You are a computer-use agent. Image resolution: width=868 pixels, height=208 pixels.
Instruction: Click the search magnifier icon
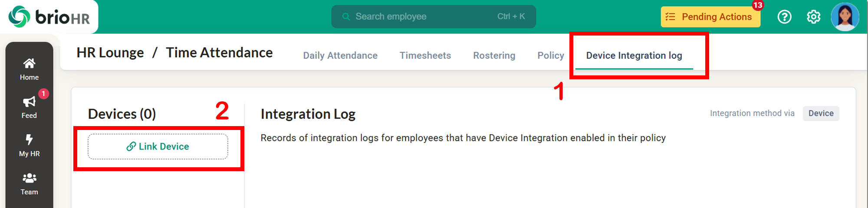346,17
